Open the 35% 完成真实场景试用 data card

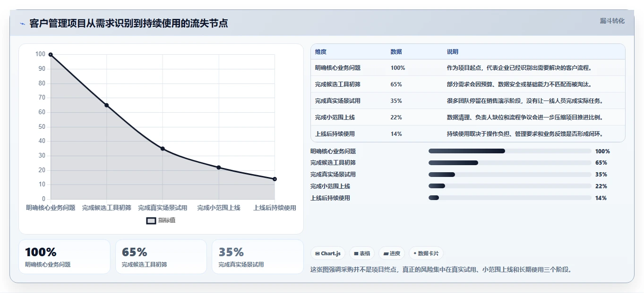(x=258, y=257)
